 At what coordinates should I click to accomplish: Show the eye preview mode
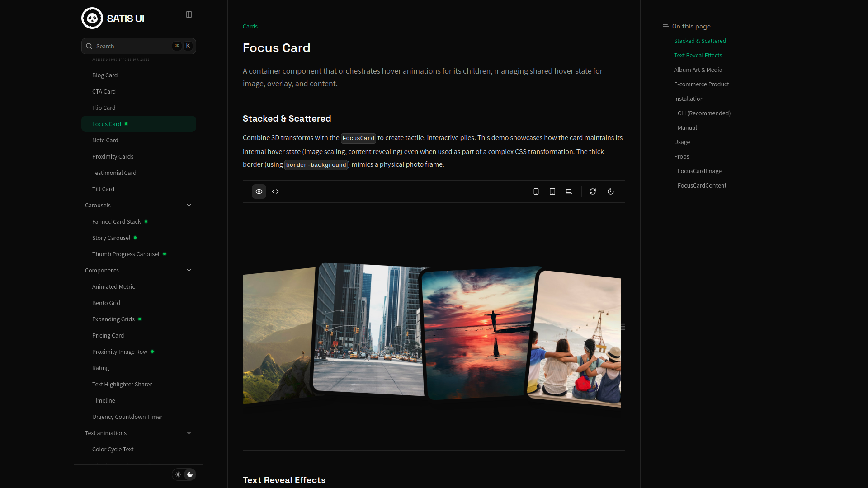pyautogui.click(x=259, y=192)
